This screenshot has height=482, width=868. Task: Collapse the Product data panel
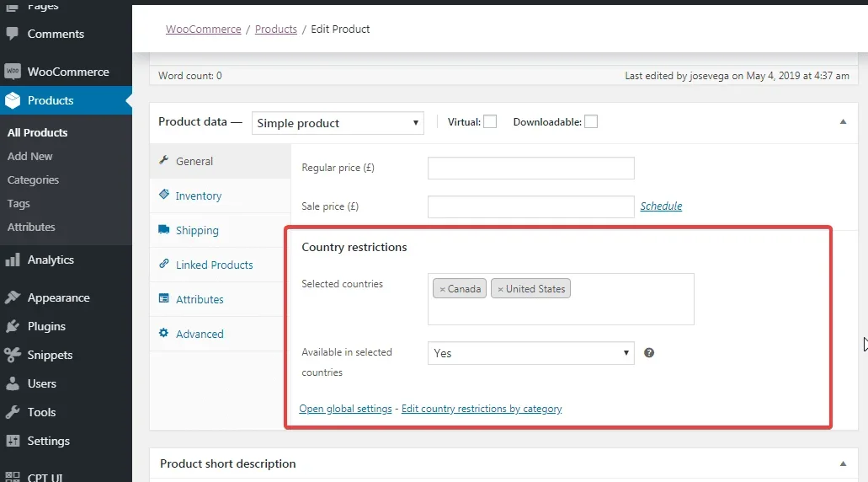[843, 122]
